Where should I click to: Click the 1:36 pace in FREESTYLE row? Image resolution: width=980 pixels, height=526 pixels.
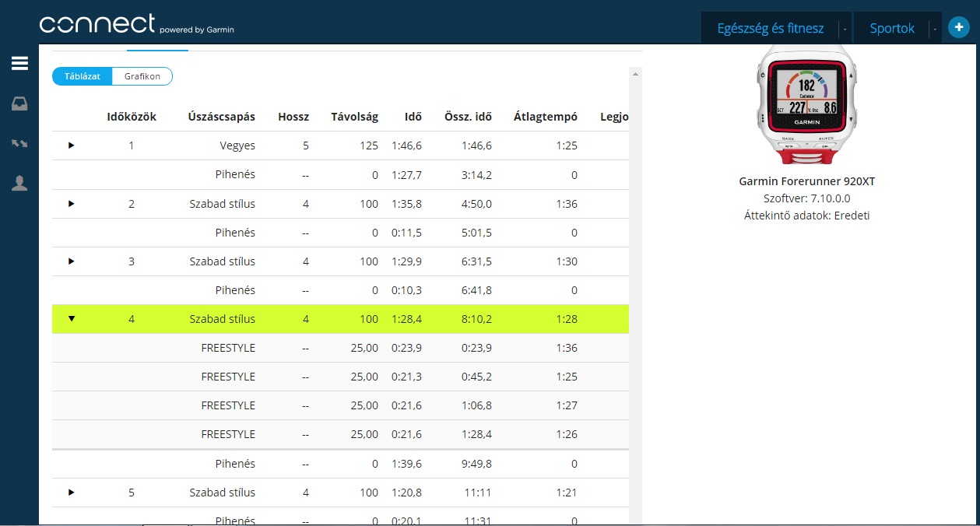(x=567, y=348)
